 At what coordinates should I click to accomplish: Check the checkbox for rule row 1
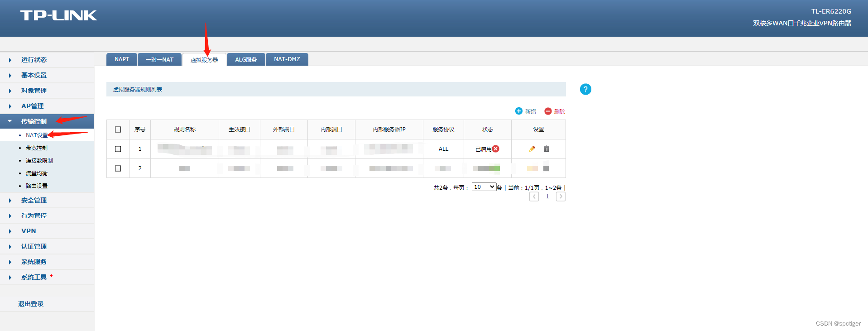coord(118,149)
